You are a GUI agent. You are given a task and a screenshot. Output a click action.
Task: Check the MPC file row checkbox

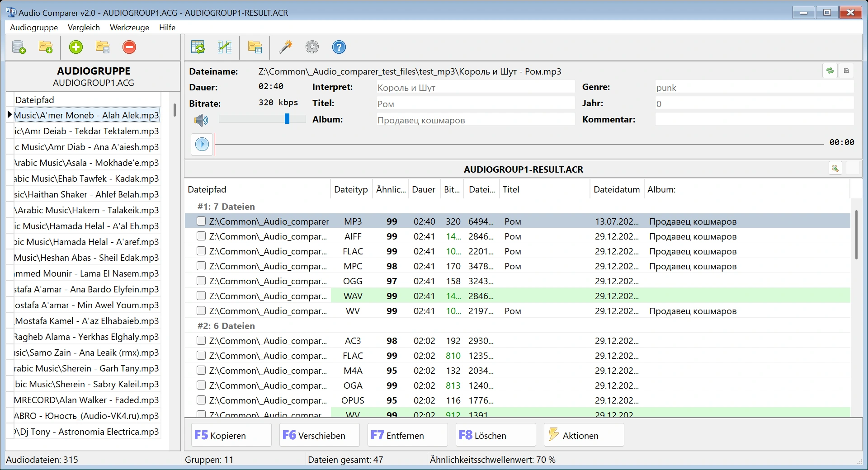[201, 266]
